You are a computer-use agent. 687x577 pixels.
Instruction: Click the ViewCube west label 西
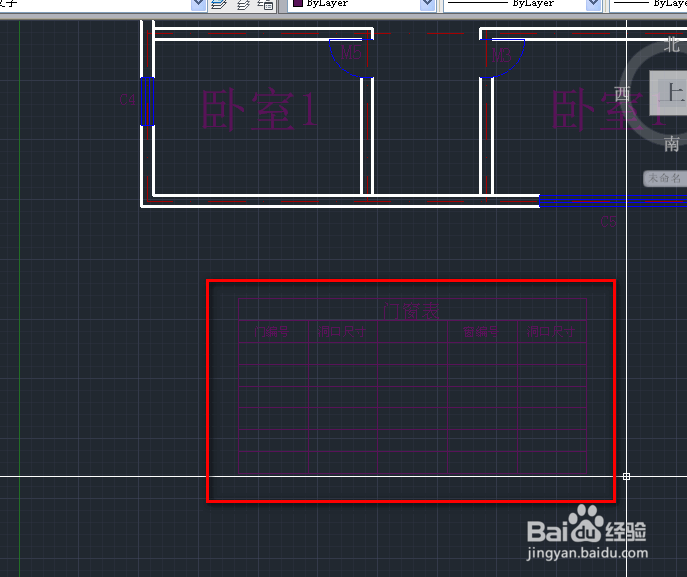[x=622, y=93]
